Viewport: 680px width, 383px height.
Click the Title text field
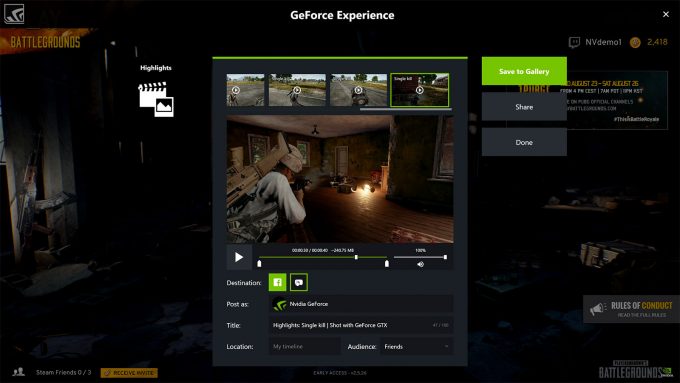pos(361,325)
